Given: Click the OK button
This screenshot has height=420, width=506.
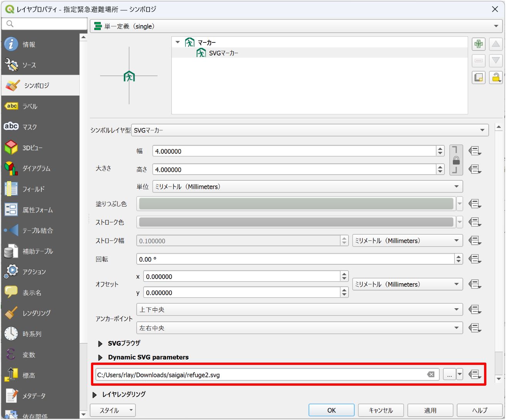Looking at the screenshot, I should click(332, 410).
